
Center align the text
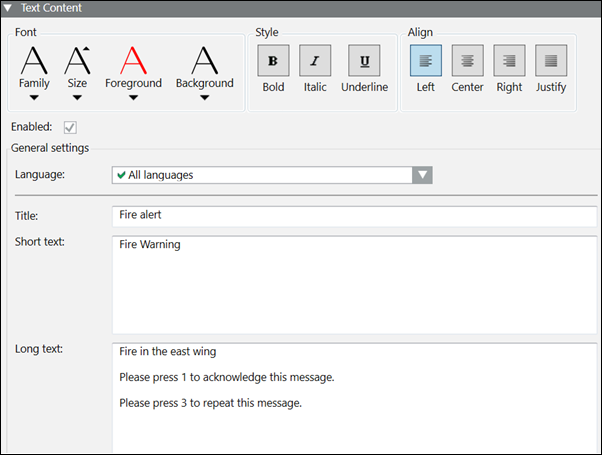pos(468,61)
